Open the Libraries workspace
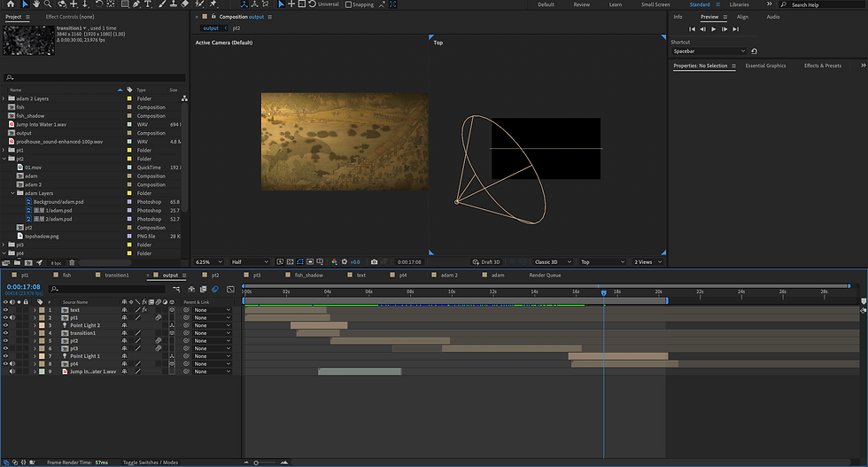The image size is (868, 467). click(739, 4)
